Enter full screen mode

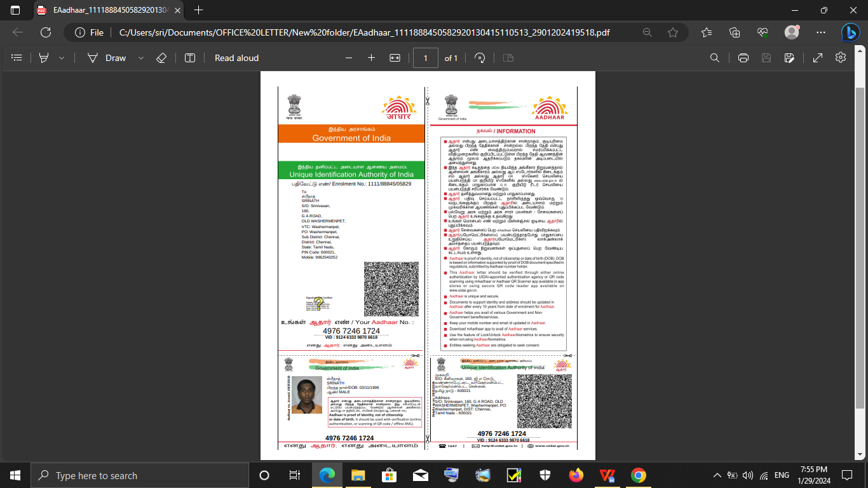click(x=818, y=58)
